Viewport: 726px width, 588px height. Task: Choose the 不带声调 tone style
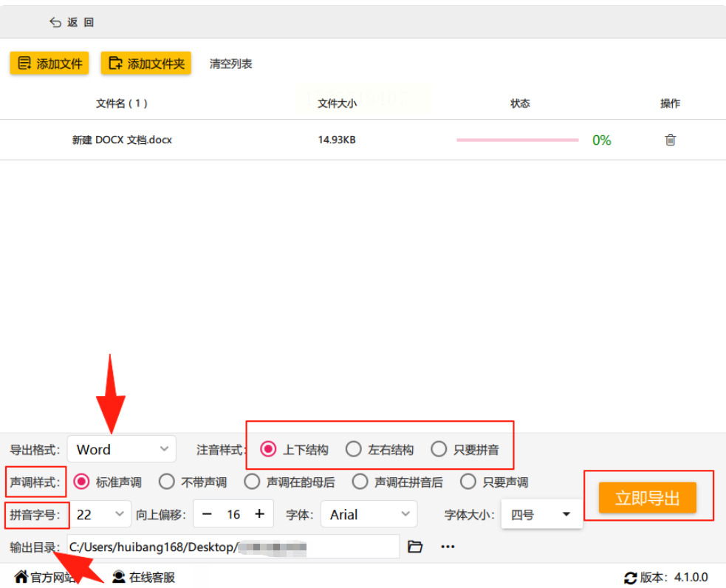pyautogui.click(x=167, y=482)
